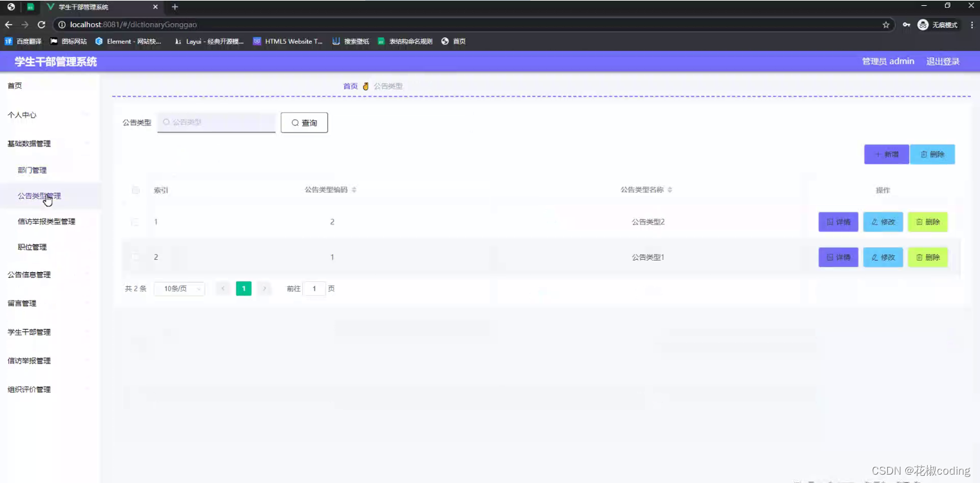Click 删除 for 公告类型2 row

tap(928, 222)
